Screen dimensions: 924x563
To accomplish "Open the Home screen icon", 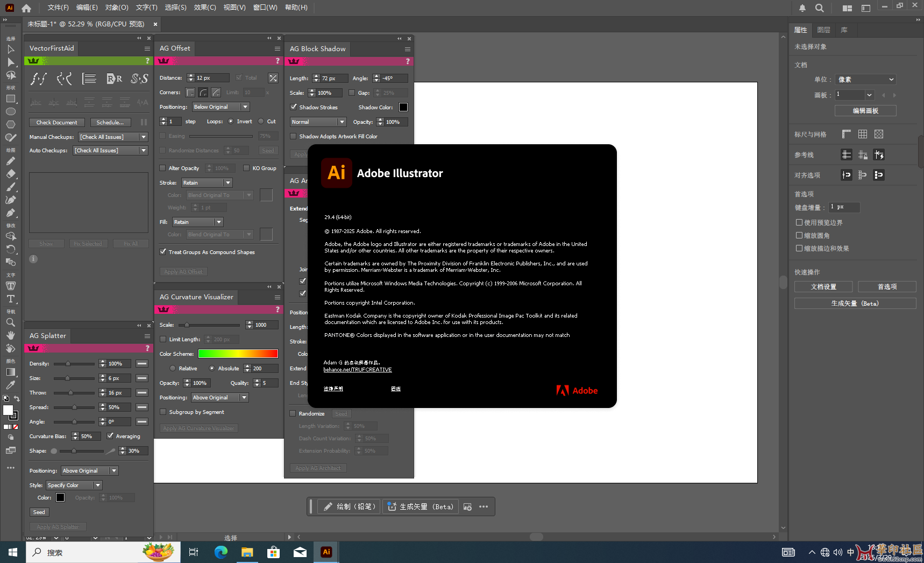I will [x=26, y=8].
